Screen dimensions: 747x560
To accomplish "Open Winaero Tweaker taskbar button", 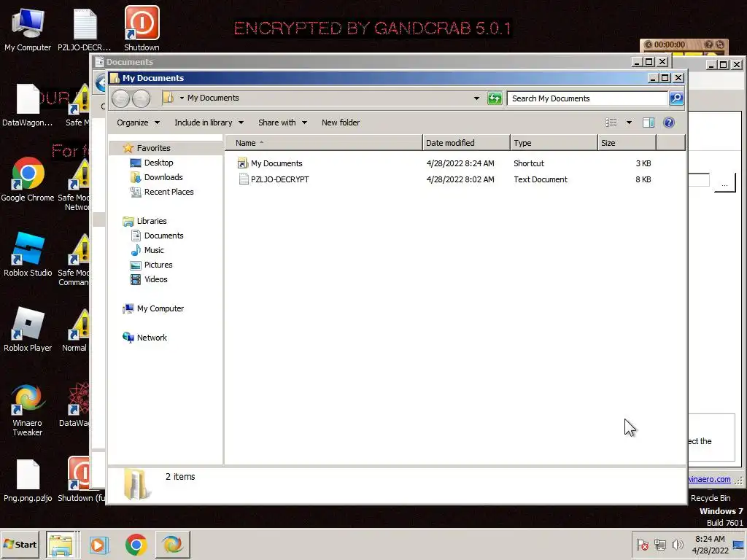I will click(172, 544).
